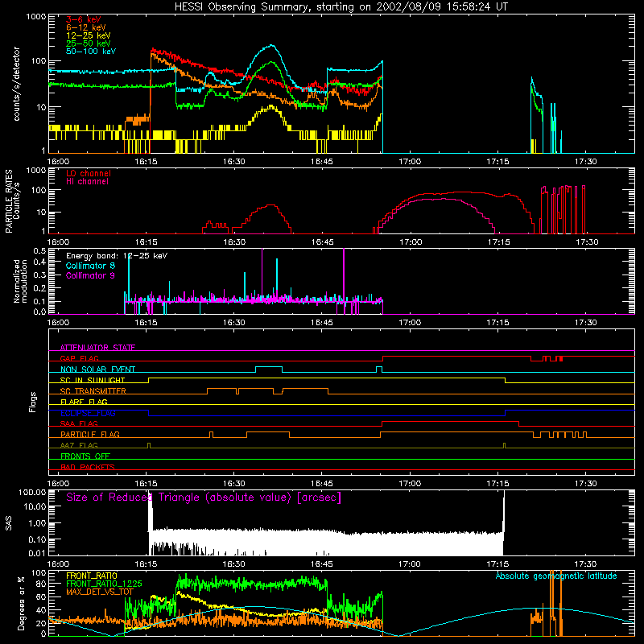Screen dimensions: 644x644
Task: Click the BAD_PACKETS flag label
Action: click(87, 467)
